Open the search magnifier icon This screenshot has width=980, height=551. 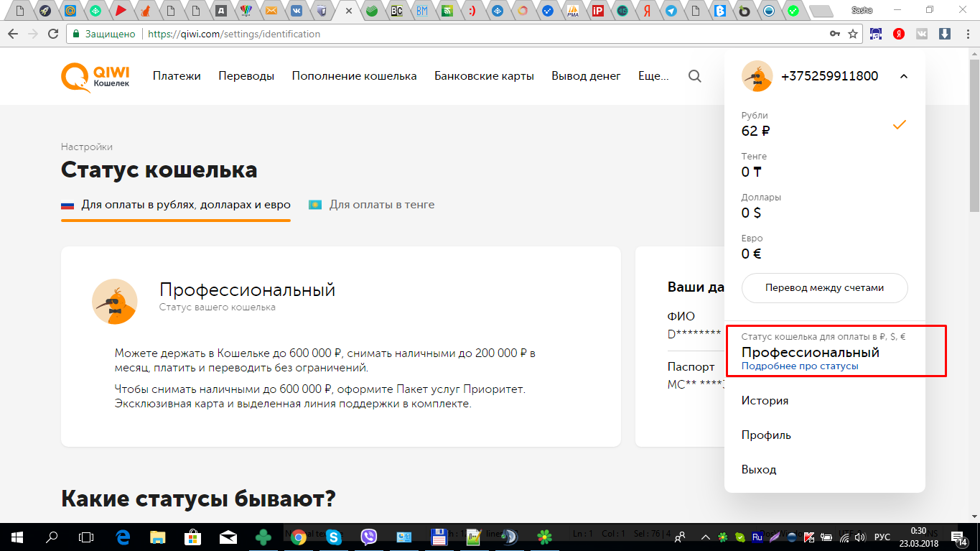click(x=694, y=76)
